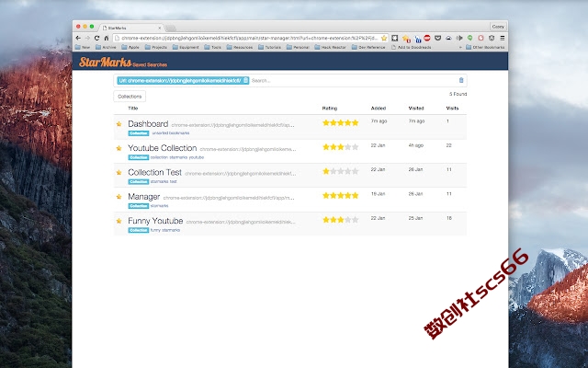
Task: Sort by the Rating column header
Action: pos(330,109)
